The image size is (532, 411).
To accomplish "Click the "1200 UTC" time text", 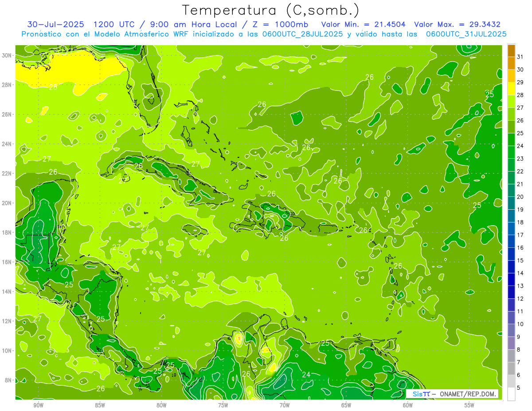I will pos(113,24).
